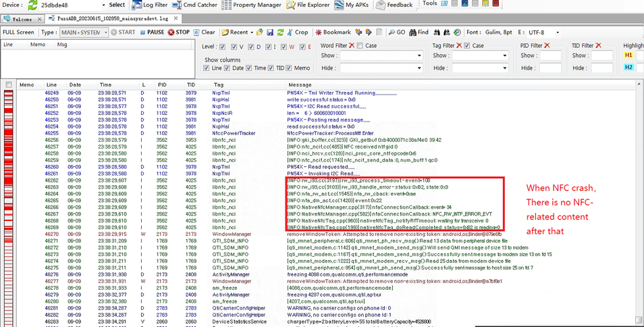644x327 pixels.
Task: Toggle the all-levels checkbox next to Level
Action: click(x=222, y=47)
